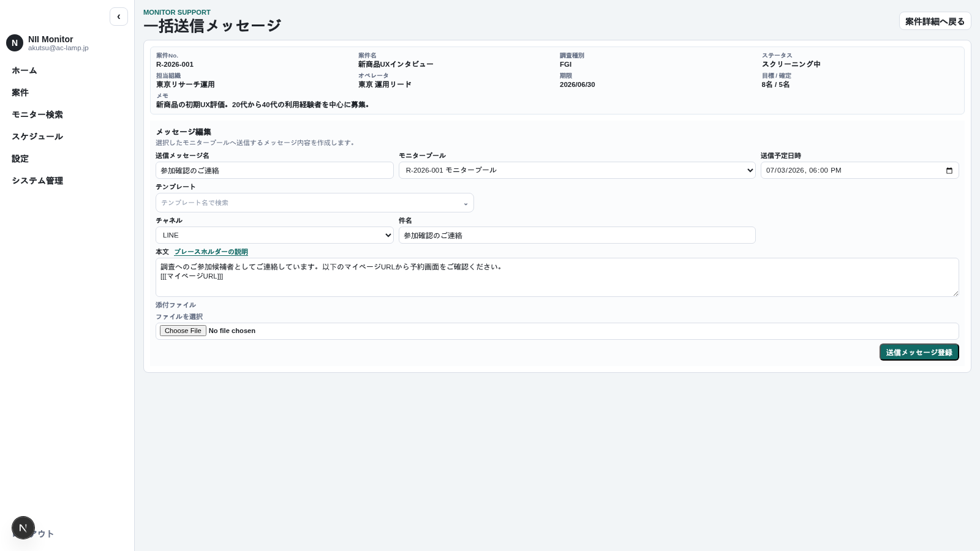This screenshot has width=980, height=551.
Task: Click the 一括送信メッセージ page heading
Action: pyautogui.click(x=212, y=26)
